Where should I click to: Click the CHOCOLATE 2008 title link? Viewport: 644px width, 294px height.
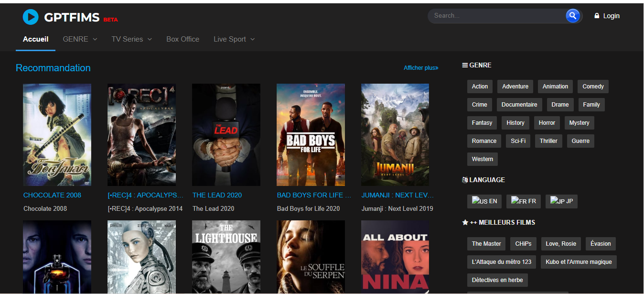(53, 195)
